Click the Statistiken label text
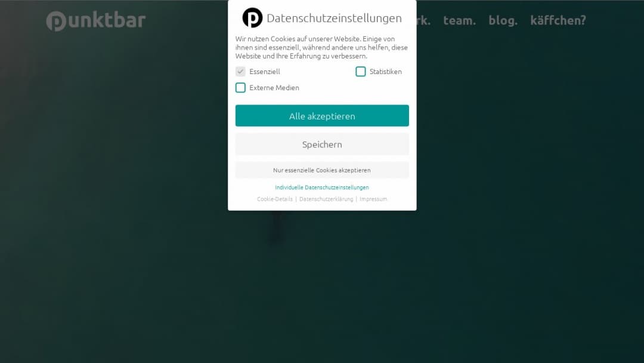Image resolution: width=644 pixels, height=363 pixels. pos(385,71)
